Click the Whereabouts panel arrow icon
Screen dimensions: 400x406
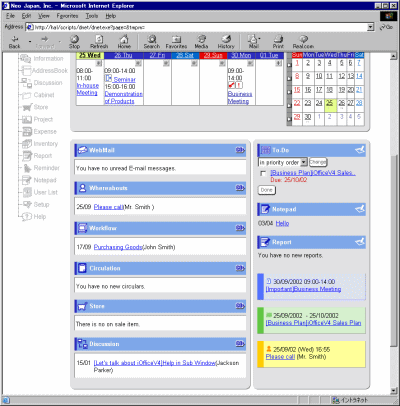coord(240,188)
